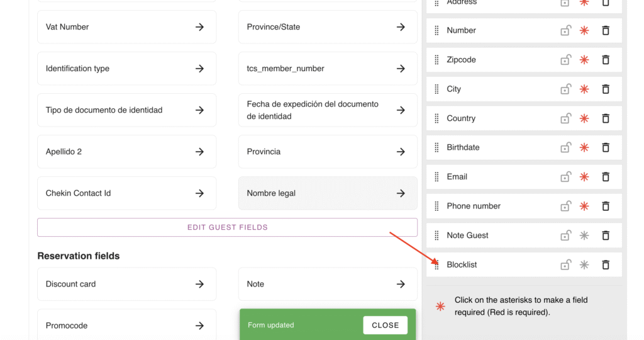Remove the Zipcode field using trash icon
This screenshot has height=340, width=644.
click(x=606, y=60)
